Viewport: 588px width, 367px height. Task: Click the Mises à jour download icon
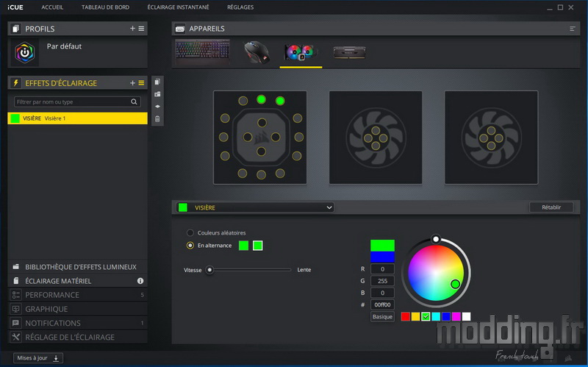pyautogui.click(x=56, y=358)
